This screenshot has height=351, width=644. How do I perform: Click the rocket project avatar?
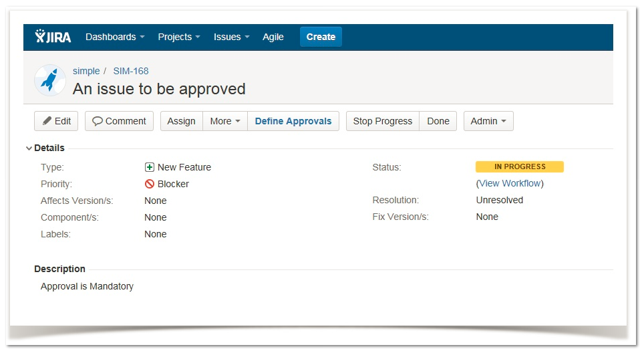tap(49, 80)
